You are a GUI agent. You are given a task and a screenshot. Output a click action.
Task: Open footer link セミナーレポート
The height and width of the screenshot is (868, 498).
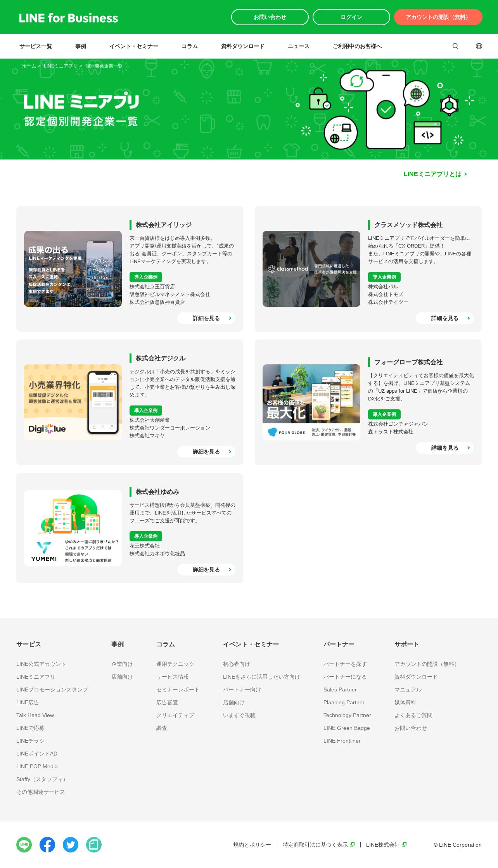pos(178,690)
